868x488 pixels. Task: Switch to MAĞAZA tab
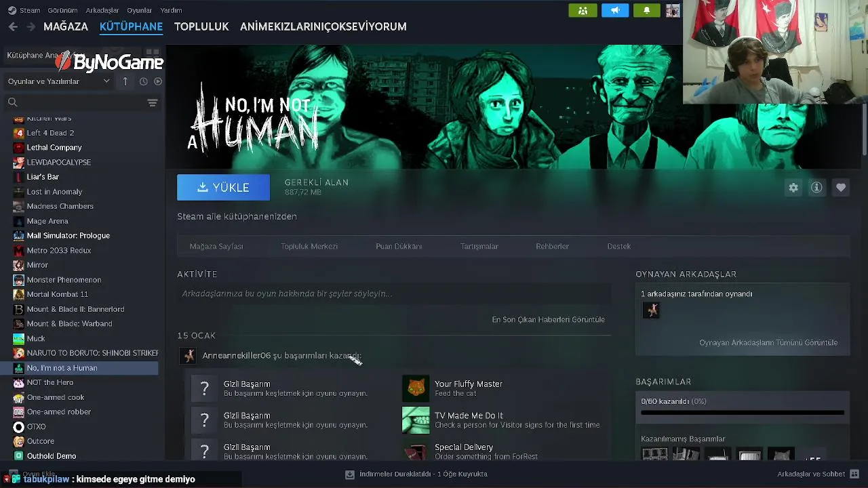coord(66,26)
